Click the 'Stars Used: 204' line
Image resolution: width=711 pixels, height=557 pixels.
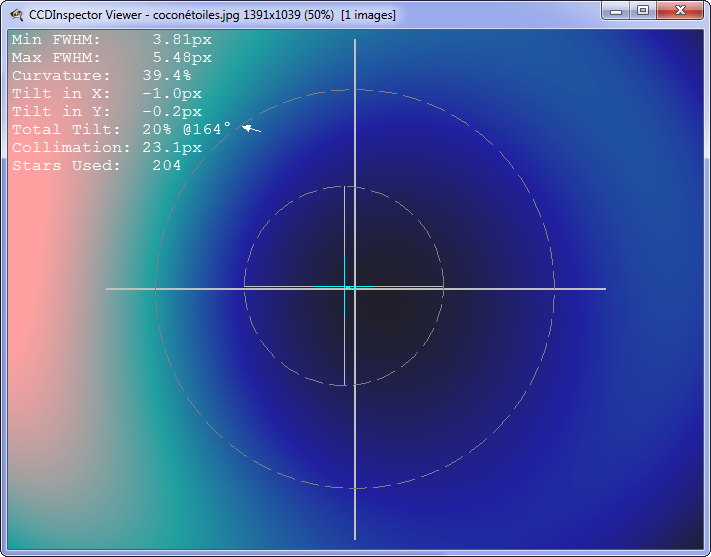pos(97,166)
